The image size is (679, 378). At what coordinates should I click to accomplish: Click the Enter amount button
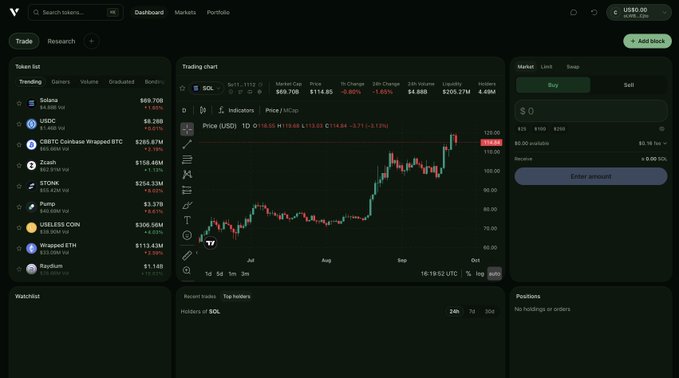point(591,177)
